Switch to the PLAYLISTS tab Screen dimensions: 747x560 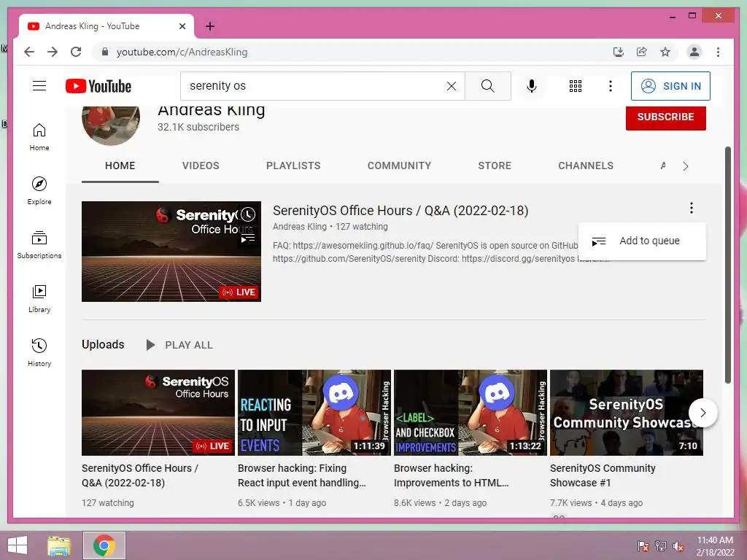[293, 166]
